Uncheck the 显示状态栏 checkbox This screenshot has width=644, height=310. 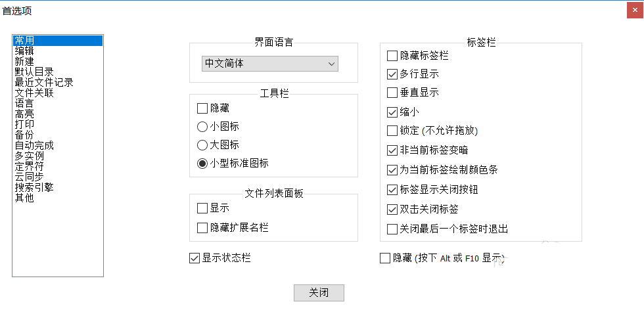pyautogui.click(x=195, y=258)
